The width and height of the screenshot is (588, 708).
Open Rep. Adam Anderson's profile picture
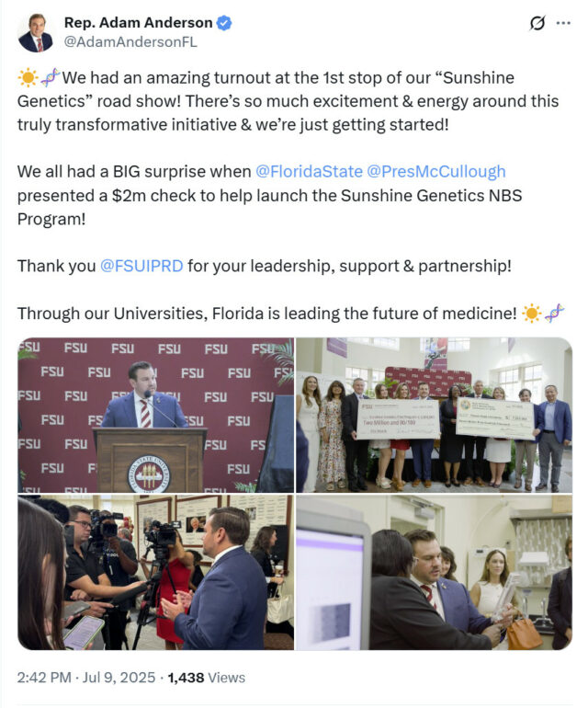pyautogui.click(x=35, y=32)
